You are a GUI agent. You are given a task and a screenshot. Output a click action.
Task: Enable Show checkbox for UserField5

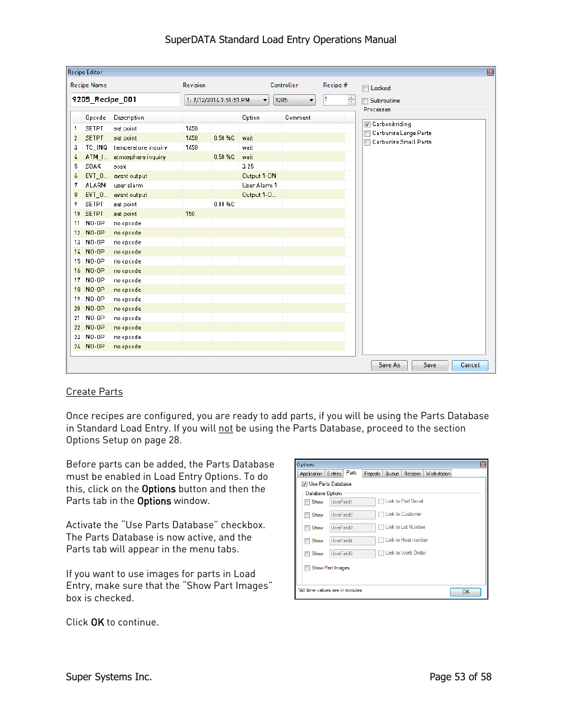coord(307,554)
